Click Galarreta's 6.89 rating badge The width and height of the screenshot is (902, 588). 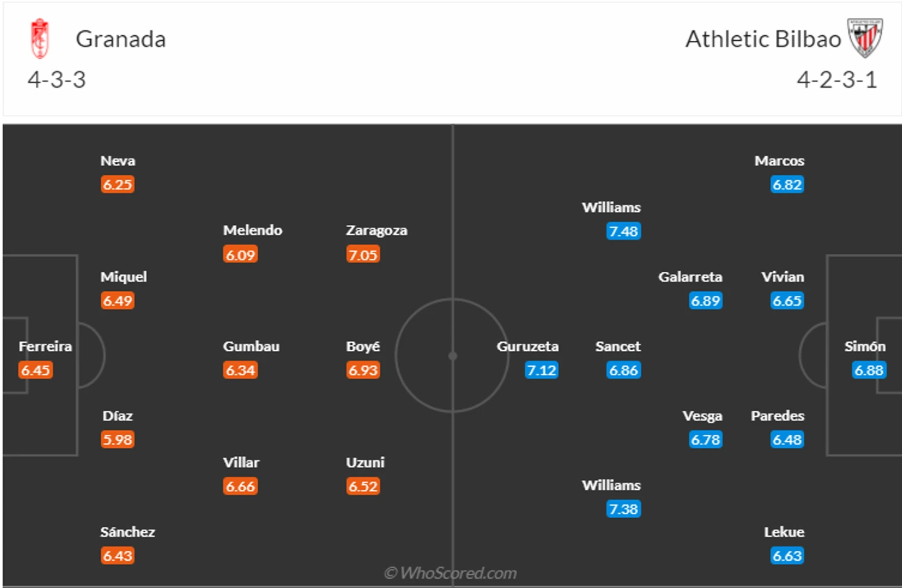pyautogui.click(x=706, y=301)
